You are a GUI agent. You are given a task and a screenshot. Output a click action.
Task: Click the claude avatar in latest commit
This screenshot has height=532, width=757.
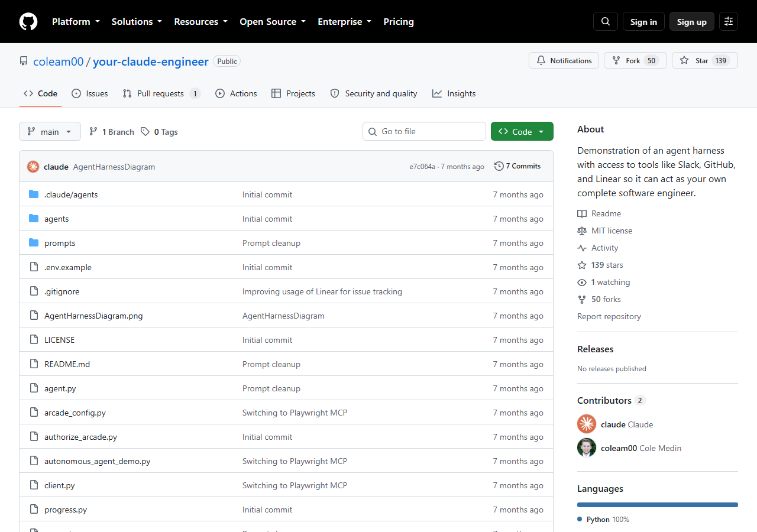pyautogui.click(x=33, y=167)
